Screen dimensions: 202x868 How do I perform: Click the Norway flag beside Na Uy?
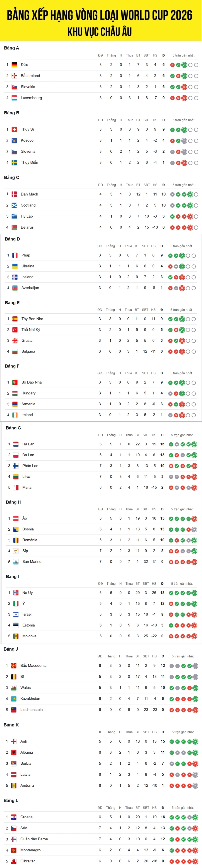tap(16, 593)
